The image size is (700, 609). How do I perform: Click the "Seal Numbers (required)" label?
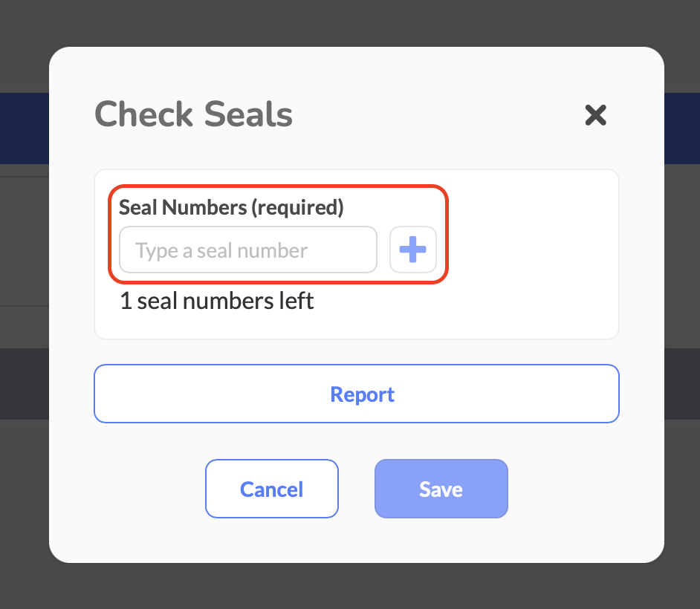point(231,207)
